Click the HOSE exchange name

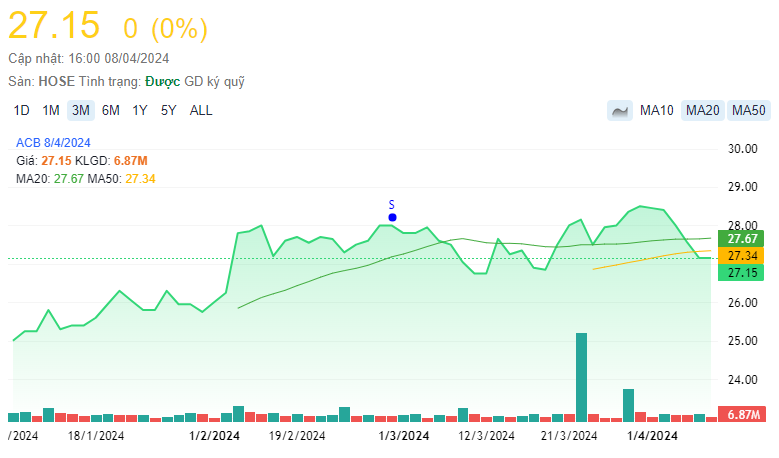pos(55,81)
